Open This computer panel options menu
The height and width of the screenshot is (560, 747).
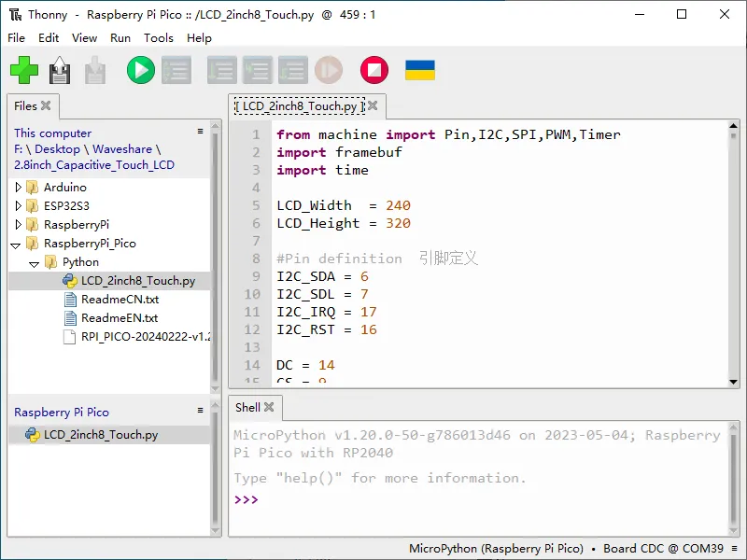click(x=200, y=131)
